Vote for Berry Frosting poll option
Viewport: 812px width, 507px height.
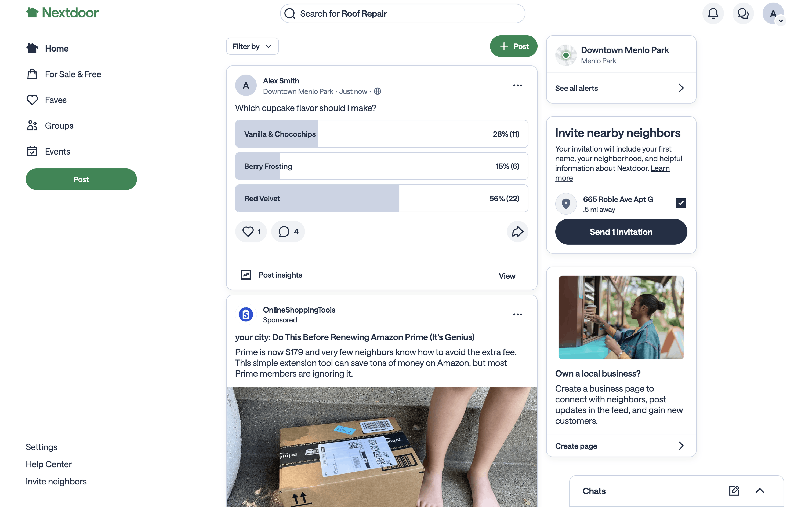382,166
